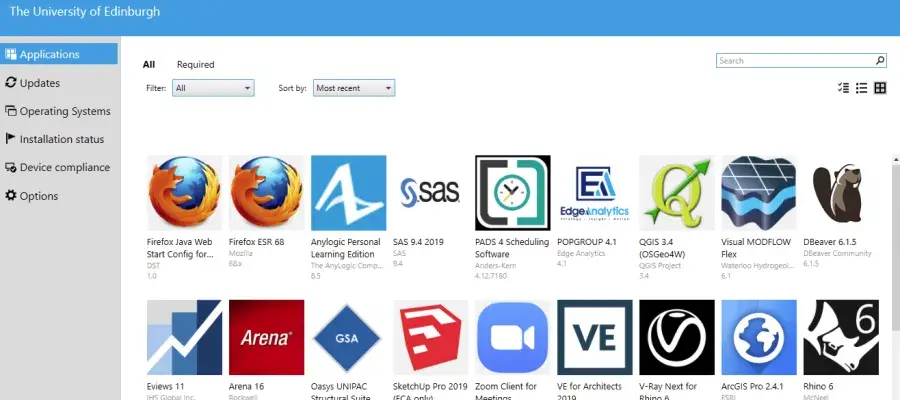Click the 'Eviews 11' title text

[x=165, y=386]
